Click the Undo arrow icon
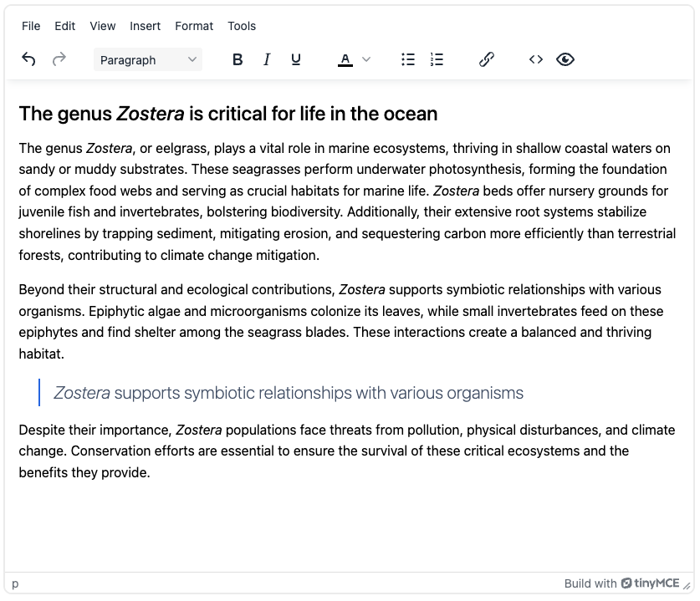Viewport: 700px width, 601px height. click(x=29, y=59)
